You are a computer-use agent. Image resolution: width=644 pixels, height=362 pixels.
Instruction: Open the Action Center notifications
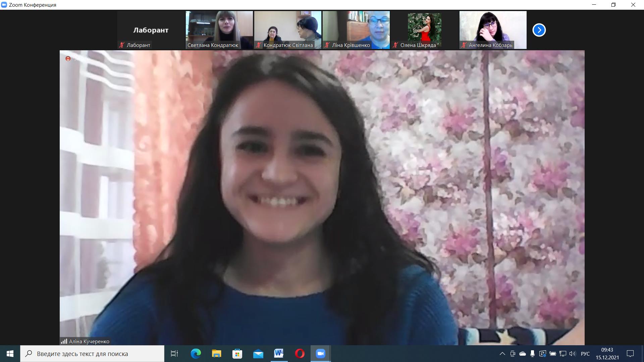click(630, 354)
